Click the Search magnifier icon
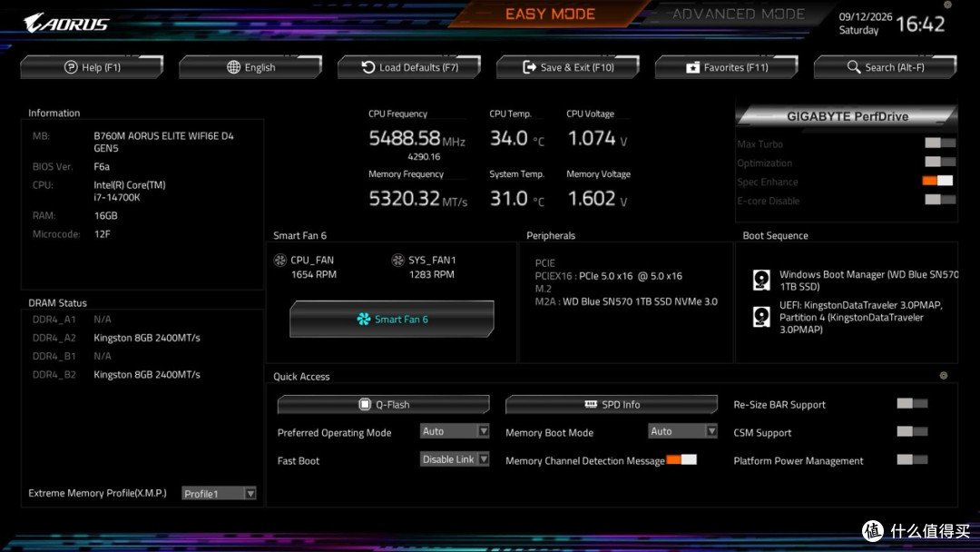The image size is (980, 552). point(854,67)
